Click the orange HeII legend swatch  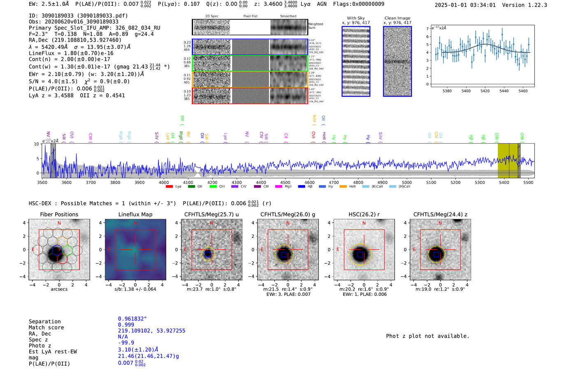[x=343, y=187]
